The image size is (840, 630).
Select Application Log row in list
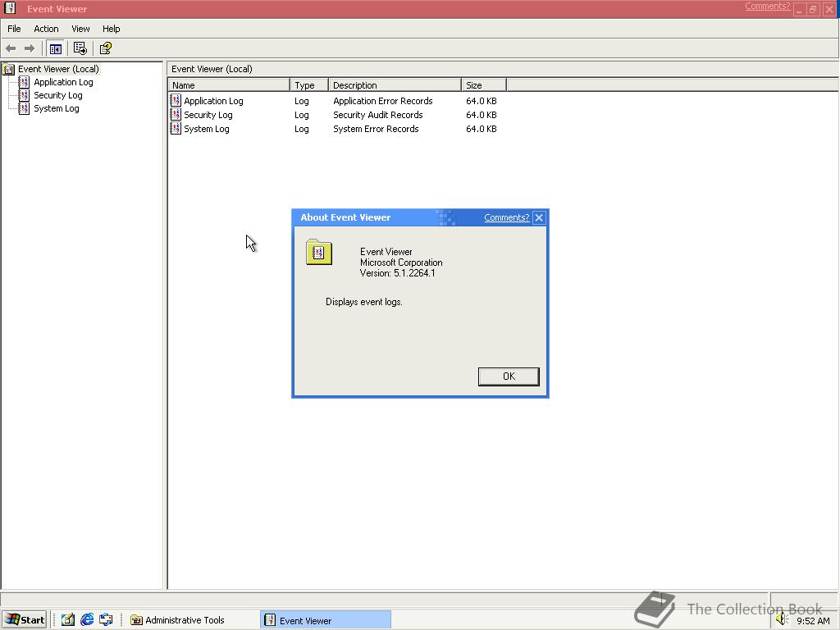(x=213, y=101)
